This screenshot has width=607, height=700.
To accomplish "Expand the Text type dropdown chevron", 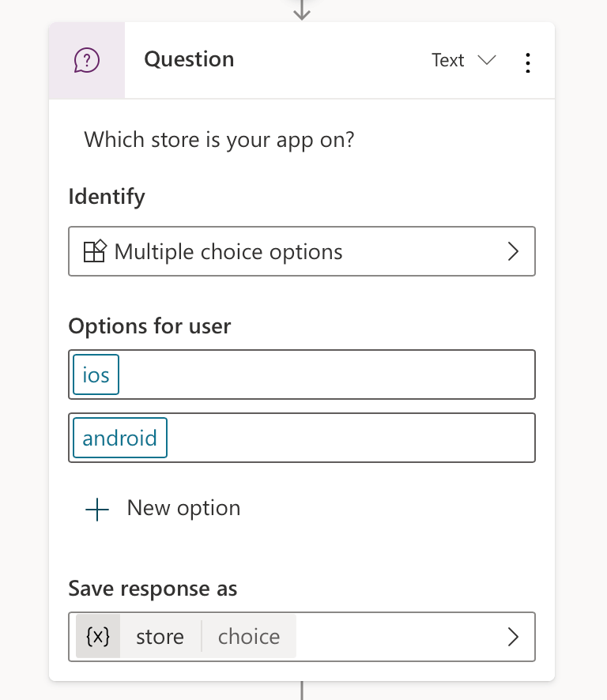I will (x=487, y=61).
